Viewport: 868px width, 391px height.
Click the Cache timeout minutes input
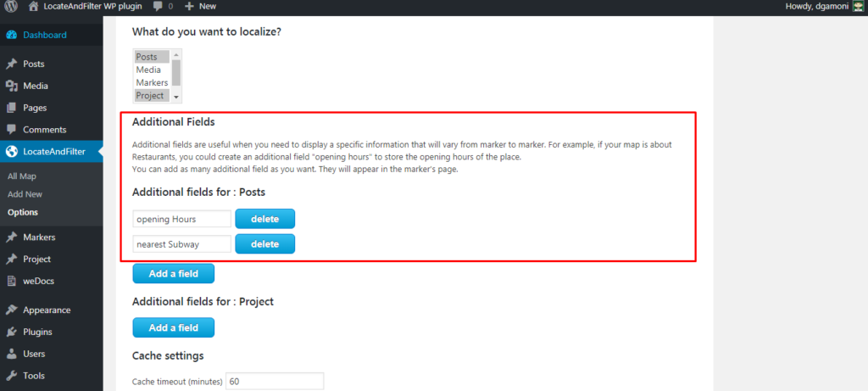(275, 382)
